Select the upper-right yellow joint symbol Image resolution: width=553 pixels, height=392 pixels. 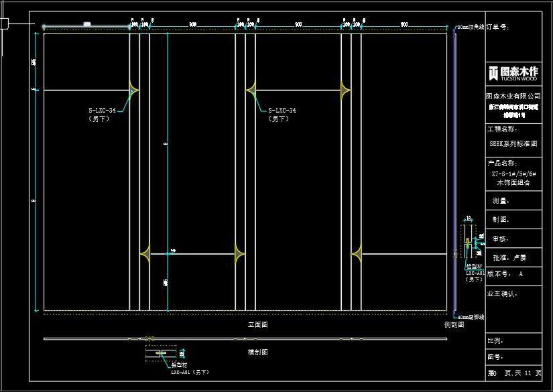pyautogui.click(x=345, y=88)
